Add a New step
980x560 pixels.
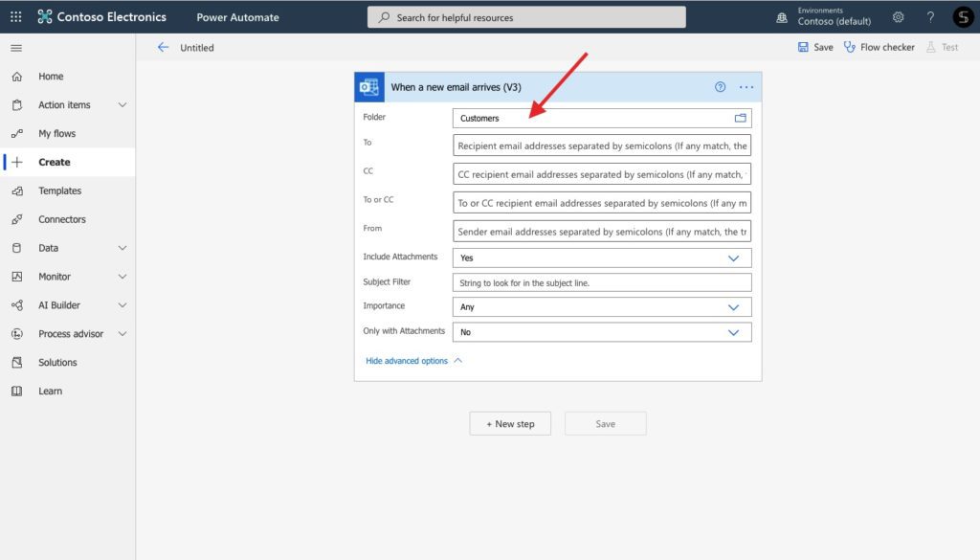[x=510, y=424]
